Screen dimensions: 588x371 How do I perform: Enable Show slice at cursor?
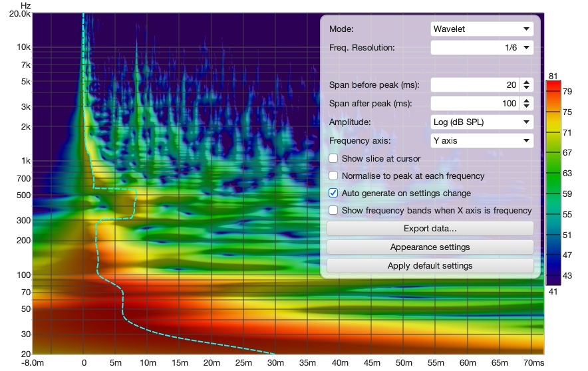(x=333, y=158)
